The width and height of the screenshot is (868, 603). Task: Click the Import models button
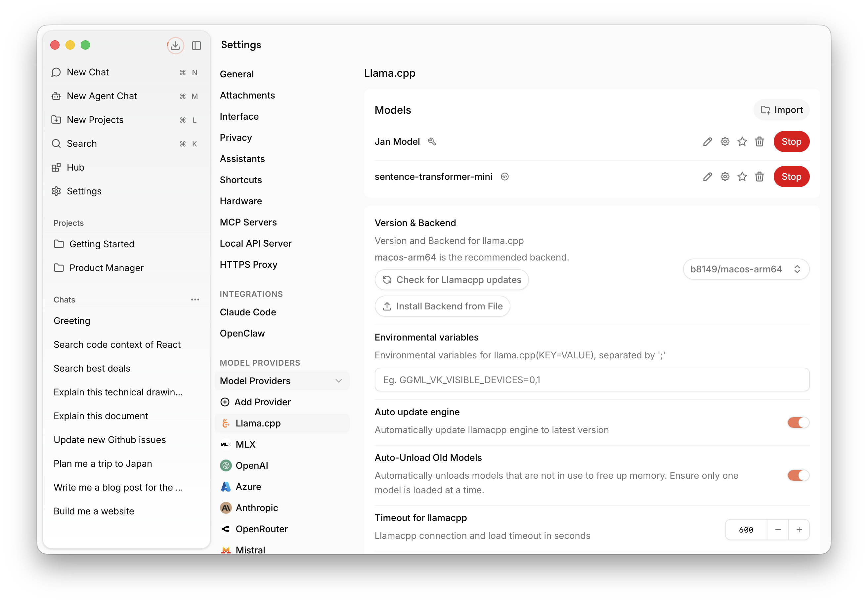coord(781,110)
